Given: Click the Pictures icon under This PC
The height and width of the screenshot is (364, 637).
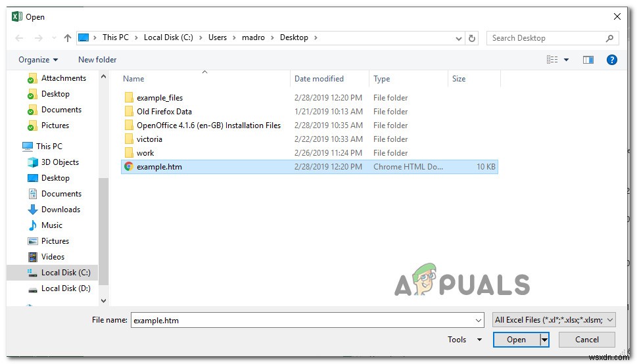Looking at the screenshot, I should coord(32,241).
